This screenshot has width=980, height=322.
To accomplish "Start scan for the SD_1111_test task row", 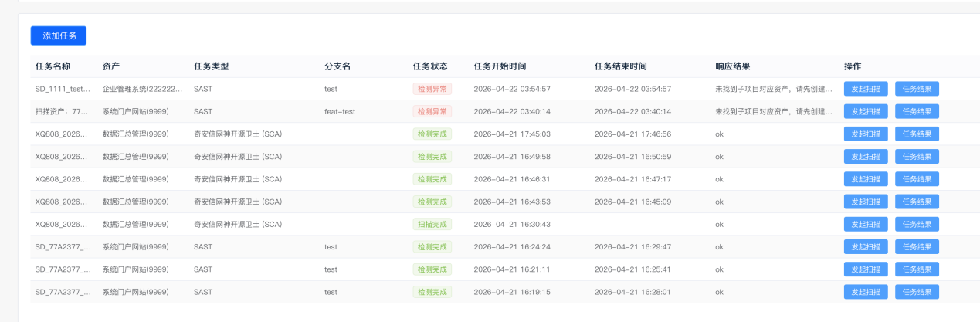I will coord(866,89).
